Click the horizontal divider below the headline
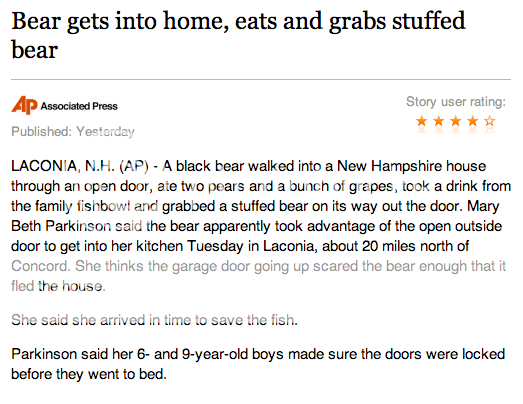 pyautogui.click(x=261, y=80)
